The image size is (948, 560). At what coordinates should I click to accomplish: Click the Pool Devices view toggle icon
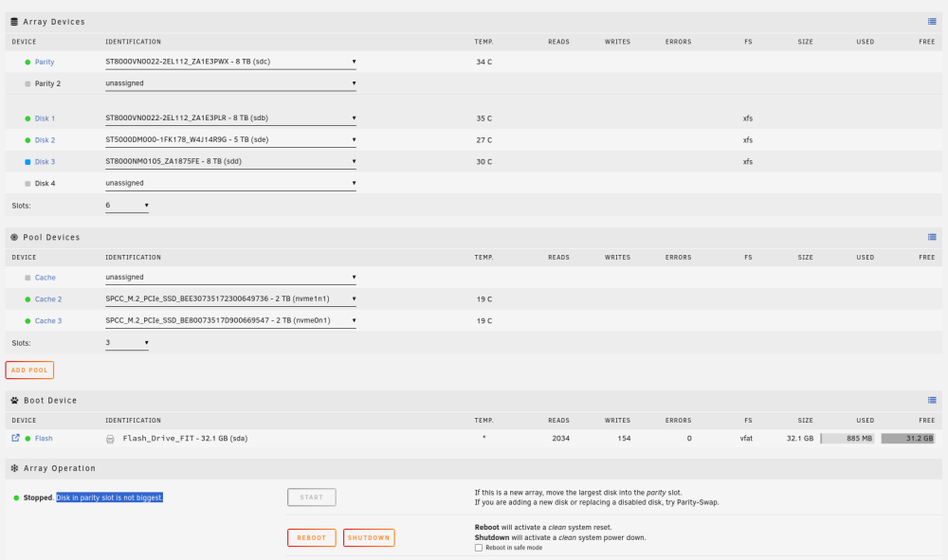[932, 238]
